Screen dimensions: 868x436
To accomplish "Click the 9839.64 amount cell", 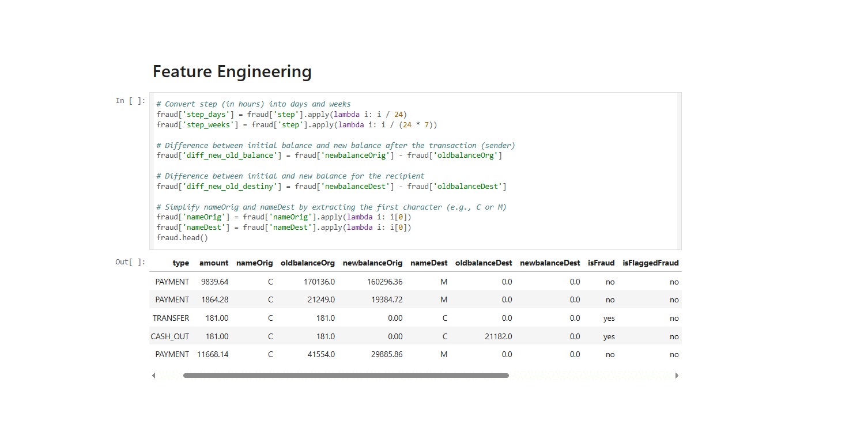I will coord(214,282).
